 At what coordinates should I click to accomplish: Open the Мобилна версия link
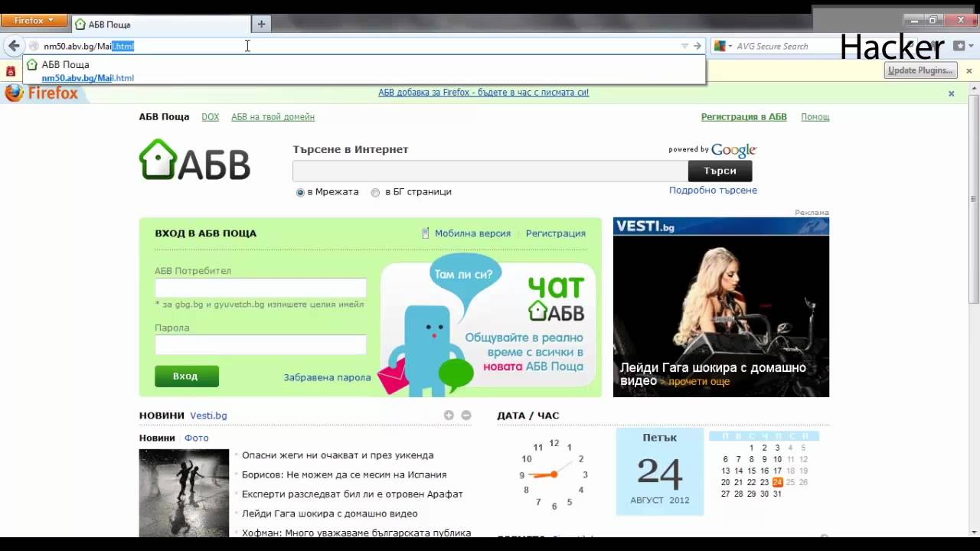click(x=472, y=233)
